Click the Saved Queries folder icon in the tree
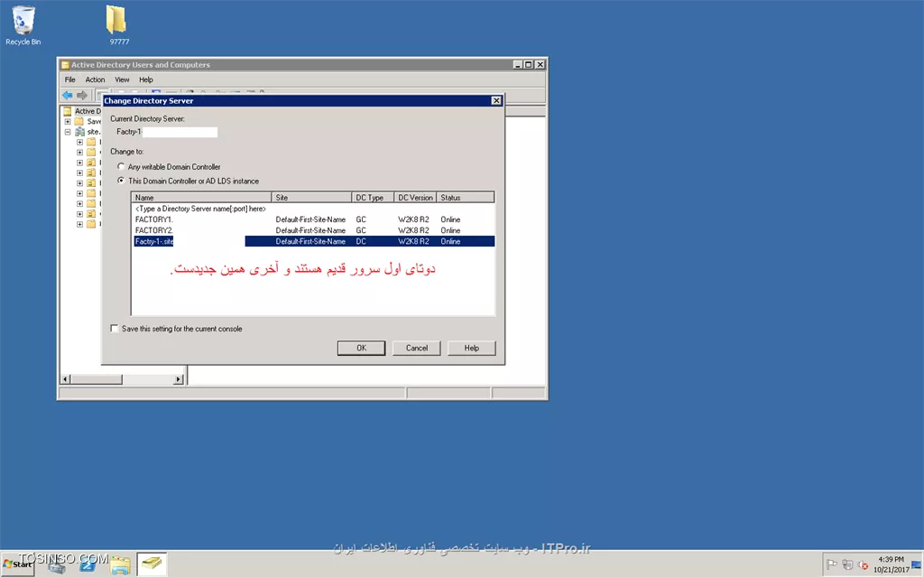This screenshot has width=924, height=578. tap(79, 122)
